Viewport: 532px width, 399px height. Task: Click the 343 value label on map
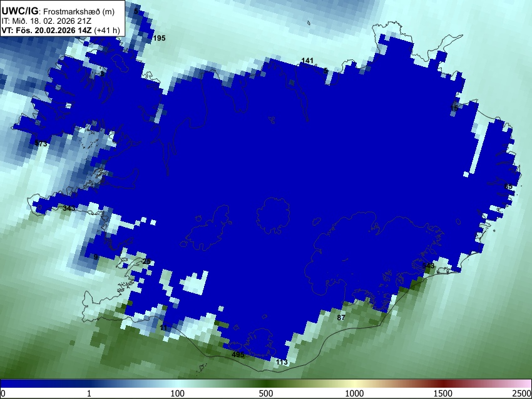(x=69, y=208)
